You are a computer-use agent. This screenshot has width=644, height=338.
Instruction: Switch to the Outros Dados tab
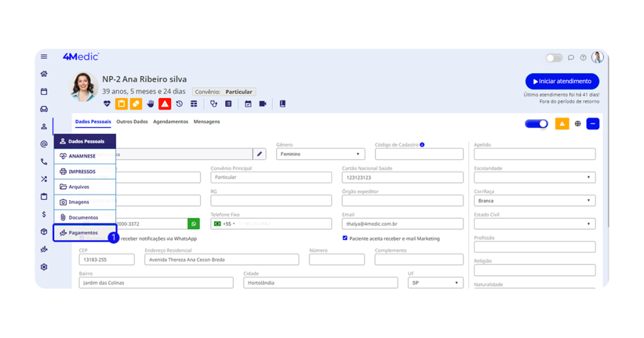click(132, 122)
